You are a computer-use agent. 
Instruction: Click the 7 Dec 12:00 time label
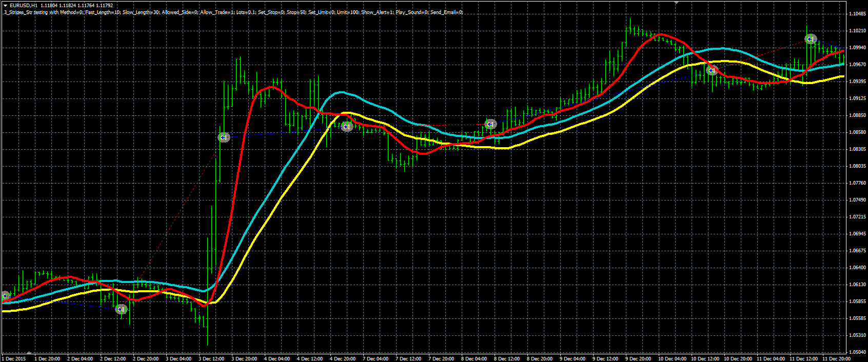pos(408,358)
